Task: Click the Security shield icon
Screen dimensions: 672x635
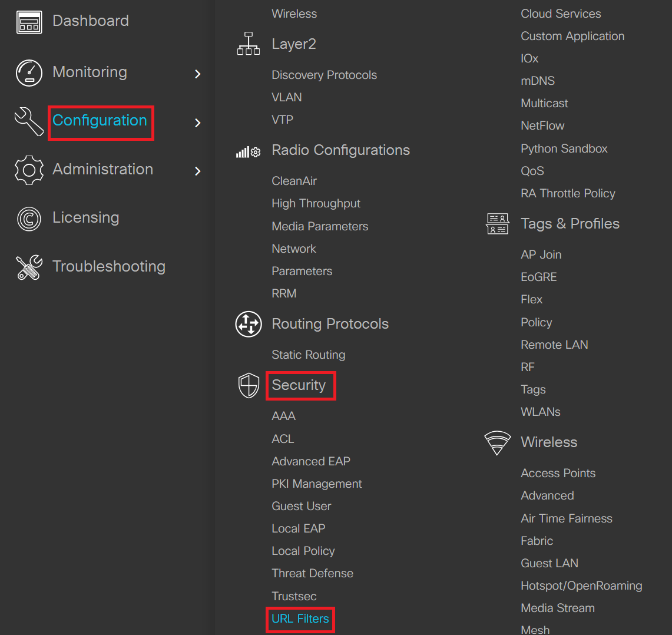Action: coord(249,386)
